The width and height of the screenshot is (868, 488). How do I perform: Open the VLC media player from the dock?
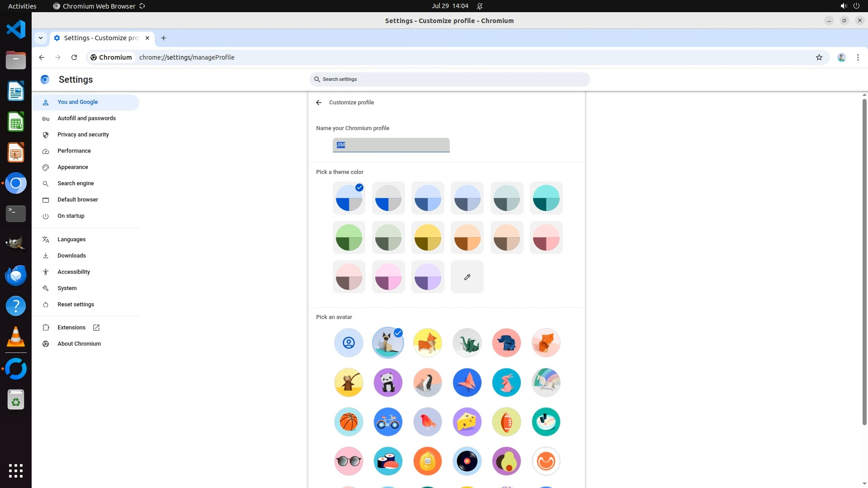[x=16, y=337]
